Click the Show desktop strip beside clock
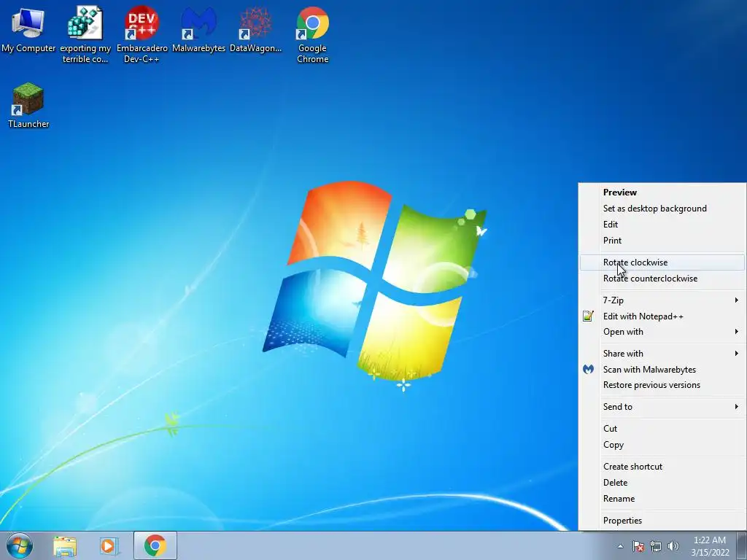747x560 pixels. (x=742, y=545)
